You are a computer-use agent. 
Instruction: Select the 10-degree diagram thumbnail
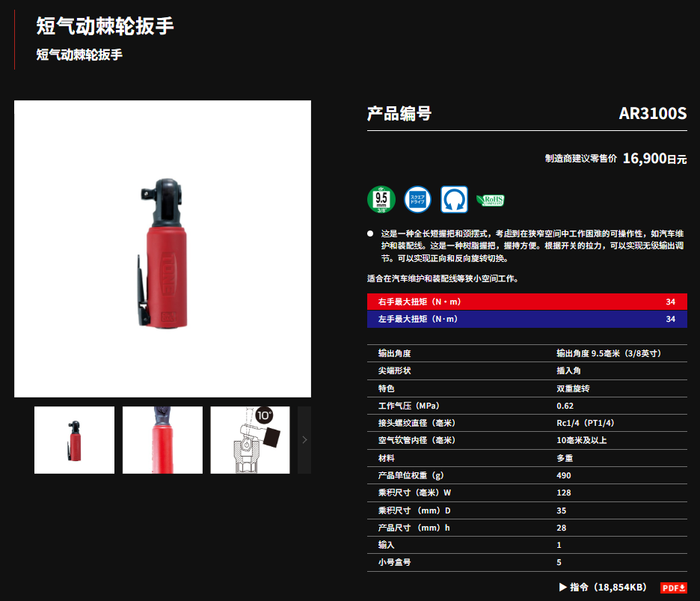coord(250,439)
